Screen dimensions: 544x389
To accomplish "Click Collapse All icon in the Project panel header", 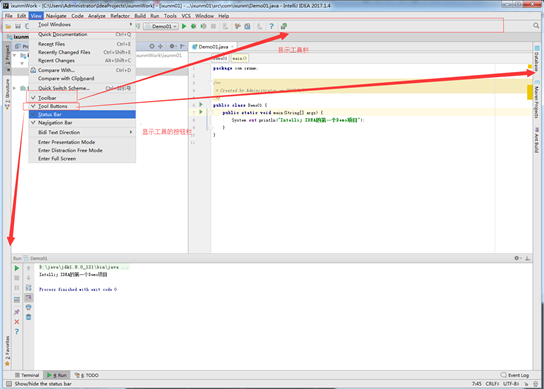I will 160,46.
